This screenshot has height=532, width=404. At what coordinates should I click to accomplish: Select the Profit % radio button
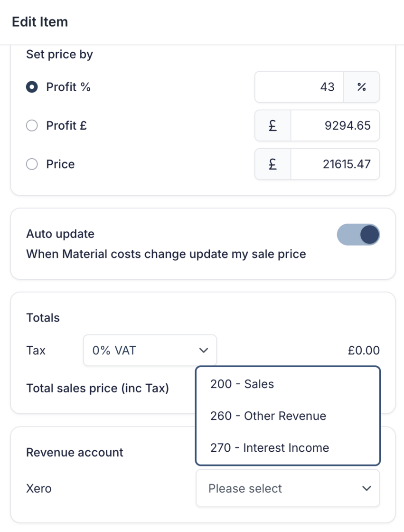pyautogui.click(x=32, y=87)
